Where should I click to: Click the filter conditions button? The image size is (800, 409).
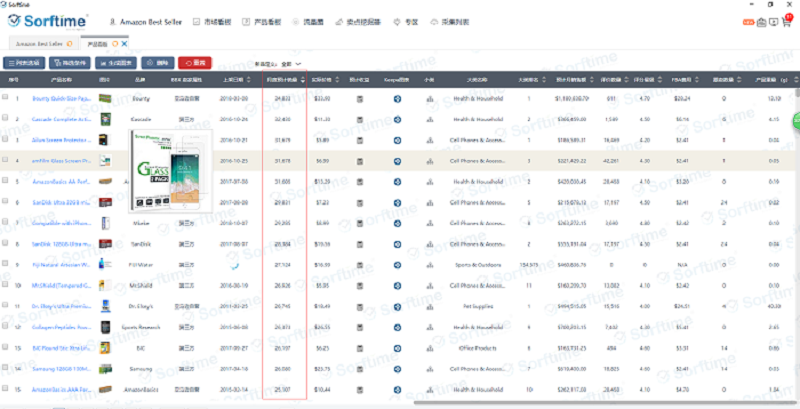[70, 63]
